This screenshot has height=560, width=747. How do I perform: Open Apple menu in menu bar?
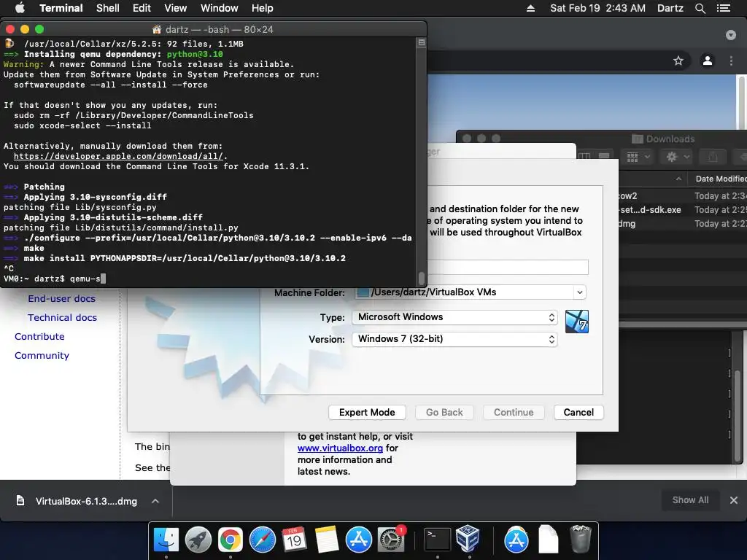point(20,8)
